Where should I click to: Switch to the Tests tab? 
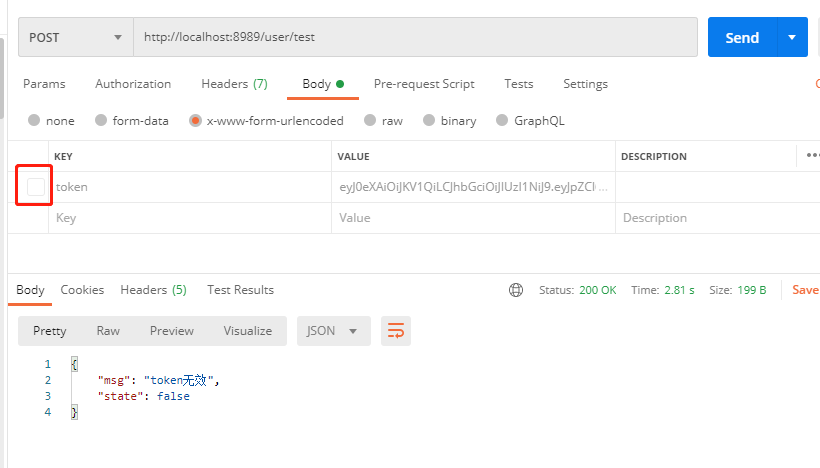tap(519, 84)
